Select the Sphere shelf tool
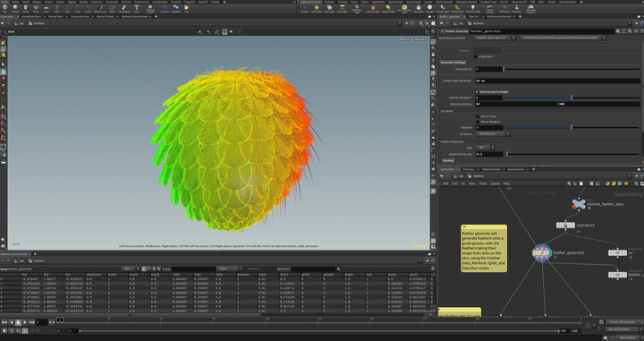The image size is (644, 341). (x=15, y=9)
